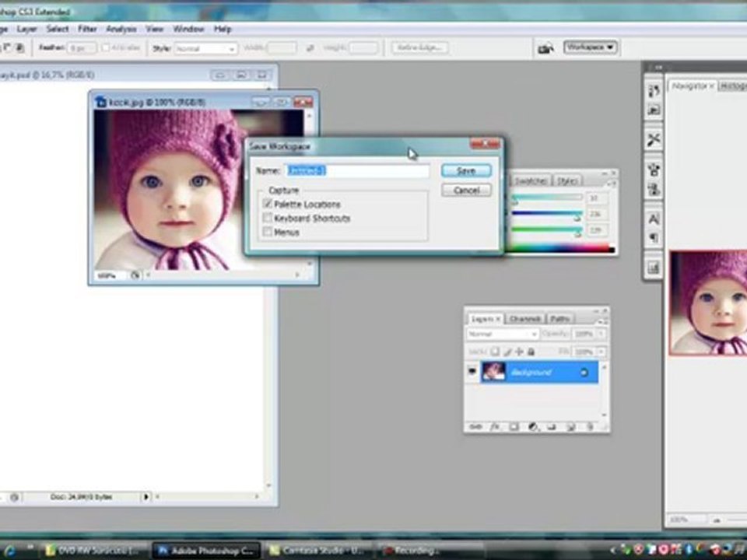This screenshot has width=747, height=560.
Task: Open the adjustment layer icon menu
Action: tap(532, 427)
